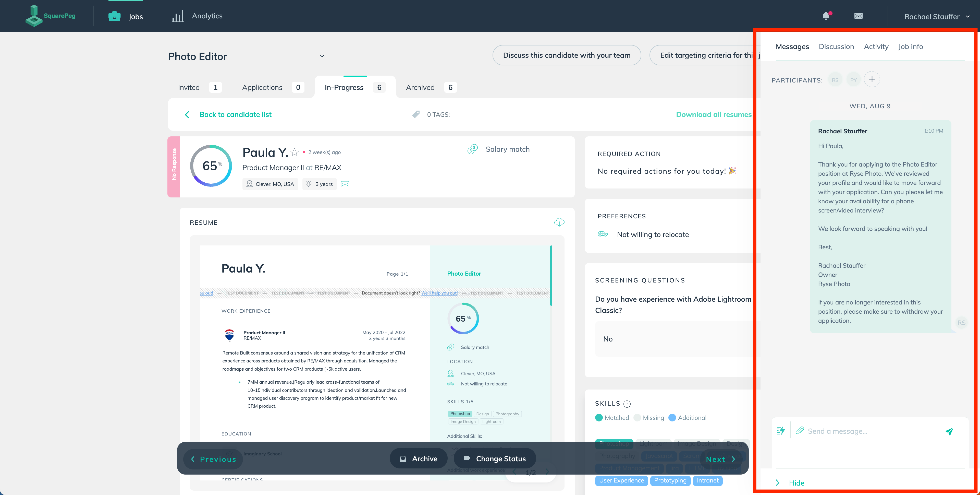The width and height of the screenshot is (980, 495).
Task: Click the Change Status button
Action: [495, 459]
